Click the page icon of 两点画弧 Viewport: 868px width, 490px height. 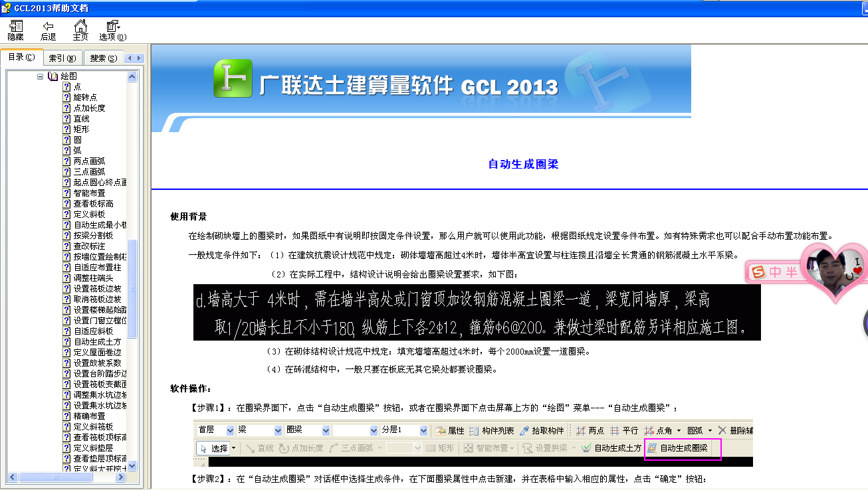(66, 161)
